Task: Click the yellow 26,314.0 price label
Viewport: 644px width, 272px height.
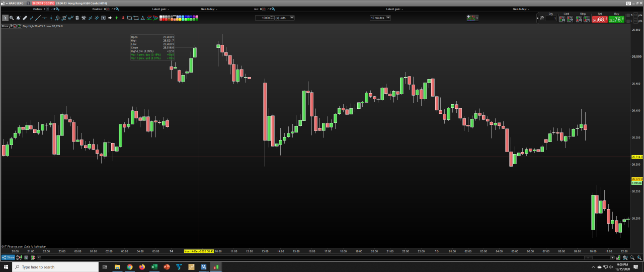Action: coord(637,157)
